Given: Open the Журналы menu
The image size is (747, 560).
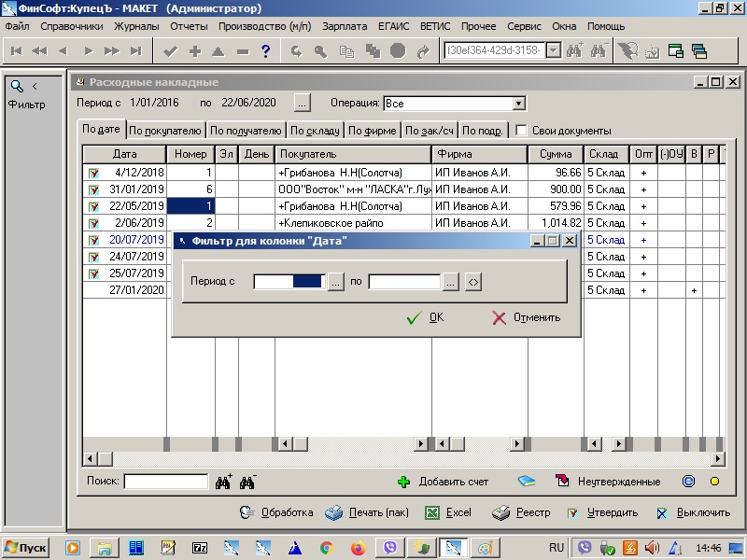Looking at the screenshot, I should (x=136, y=26).
